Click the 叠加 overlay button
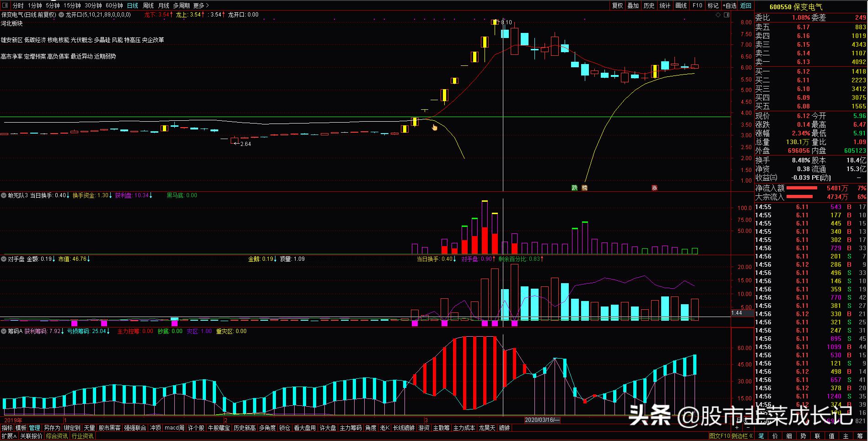Viewport: 868px width, 441px height. tap(633, 5)
